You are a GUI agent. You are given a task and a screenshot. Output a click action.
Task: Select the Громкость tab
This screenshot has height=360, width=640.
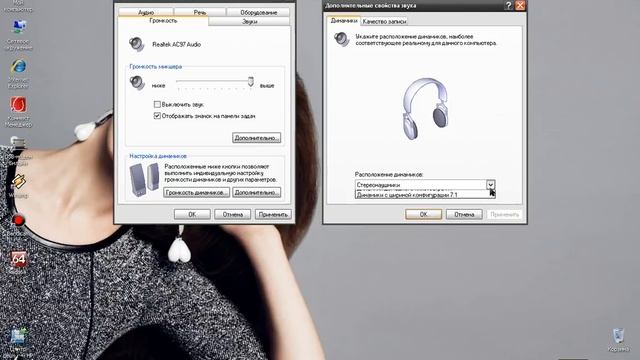(x=163, y=20)
